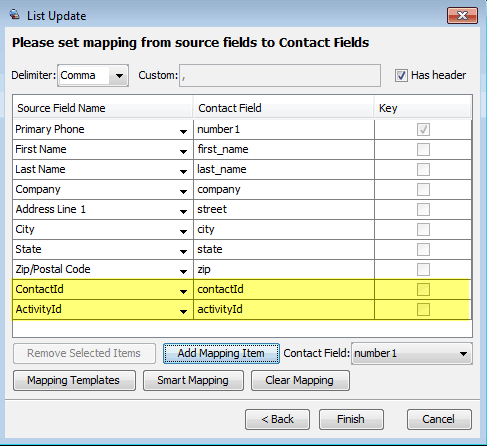Run Smart Mapping
This screenshot has width=487, height=446.
(x=193, y=380)
